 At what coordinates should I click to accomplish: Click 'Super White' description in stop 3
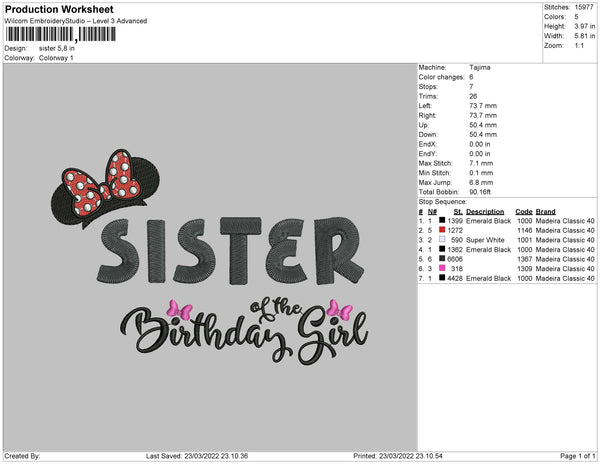[x=485, y=240]
